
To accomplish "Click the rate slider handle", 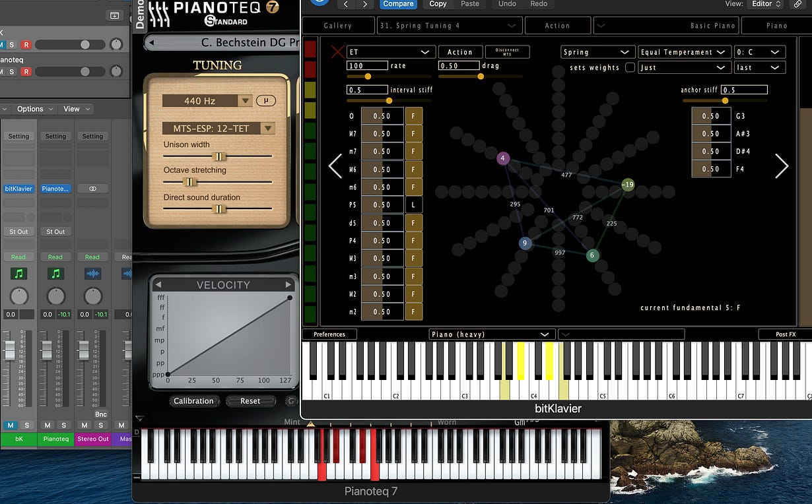I will tap(368, 77).
